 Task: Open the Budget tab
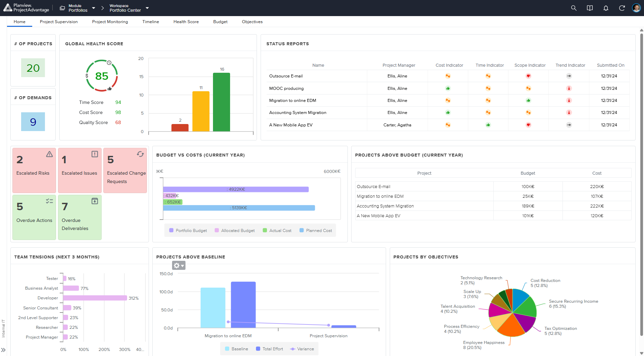tap(220, 22)
